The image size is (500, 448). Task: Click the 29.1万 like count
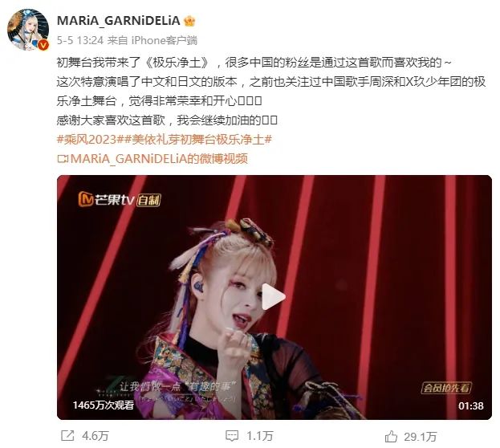(420, 437)
